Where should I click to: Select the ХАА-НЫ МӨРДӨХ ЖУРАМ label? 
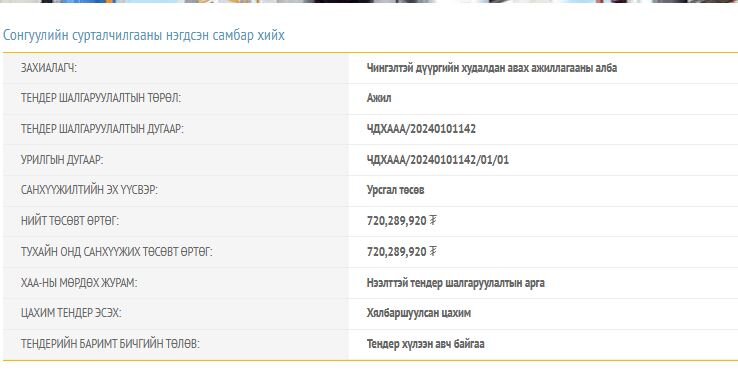click(79, 283)
